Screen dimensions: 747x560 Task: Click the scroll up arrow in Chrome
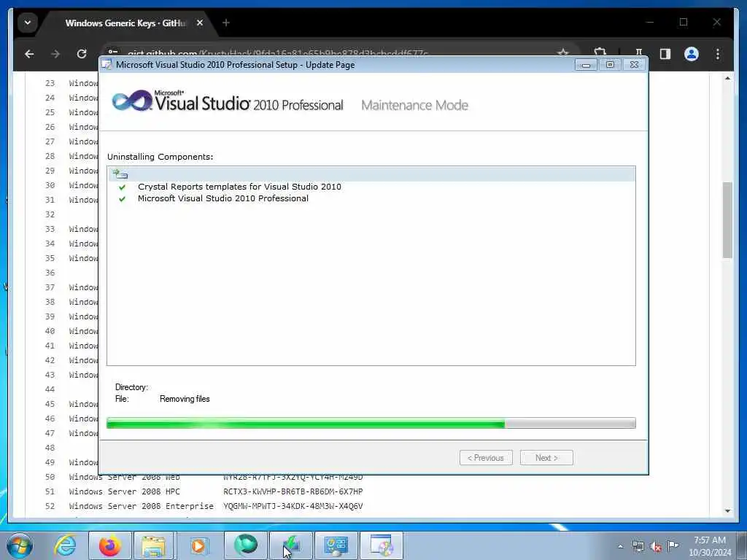(x=727, y=78)
